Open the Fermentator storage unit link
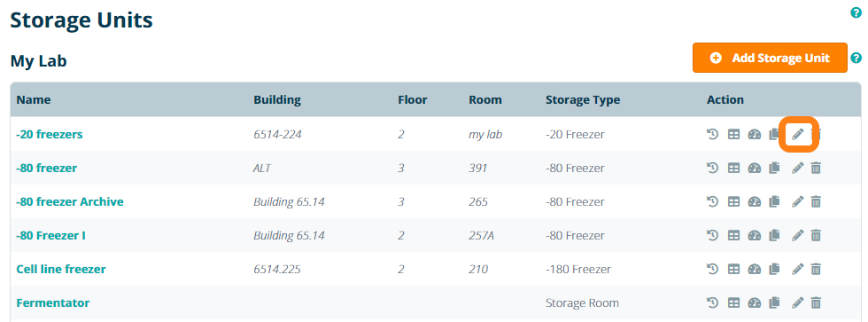The image size is (868, 322). click(52, 303)
